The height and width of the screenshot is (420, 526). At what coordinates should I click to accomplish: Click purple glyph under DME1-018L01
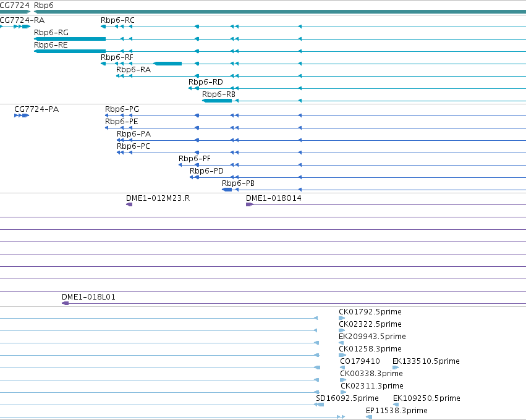[x=66, y=303]
